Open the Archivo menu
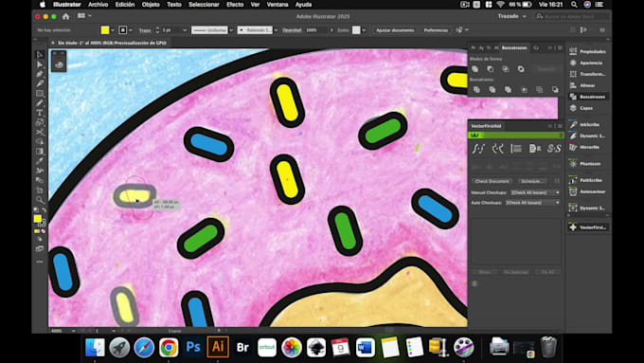644x363 pixels. 98,5
